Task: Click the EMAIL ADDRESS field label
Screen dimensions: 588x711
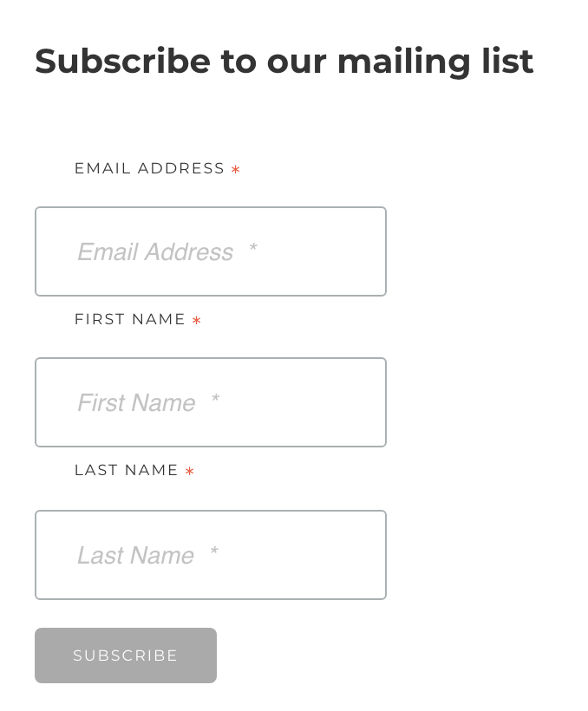Action: [x=149, y=168]
